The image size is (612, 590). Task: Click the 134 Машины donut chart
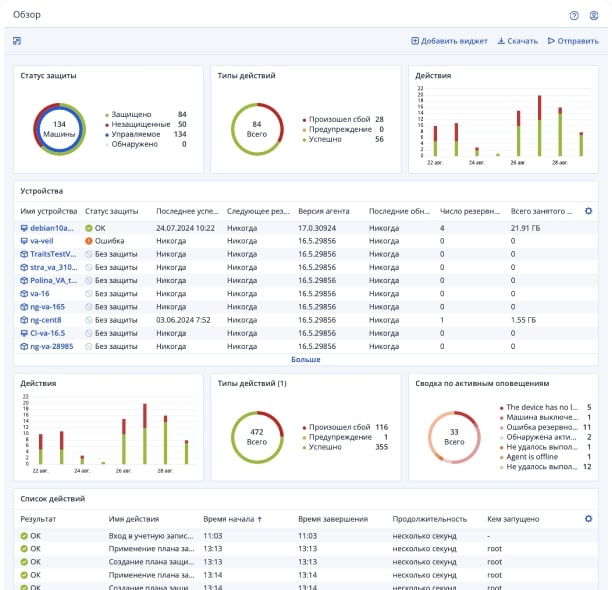(59, 129)
